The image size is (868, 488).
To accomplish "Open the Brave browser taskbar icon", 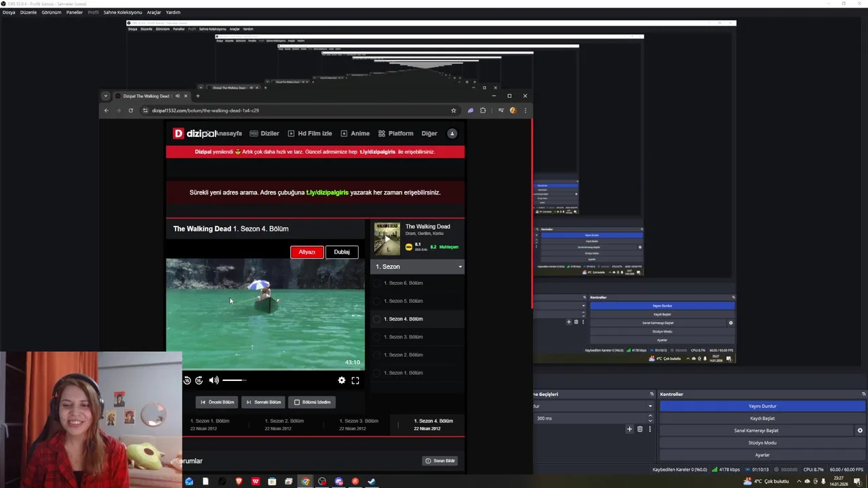I will [239, 482].
